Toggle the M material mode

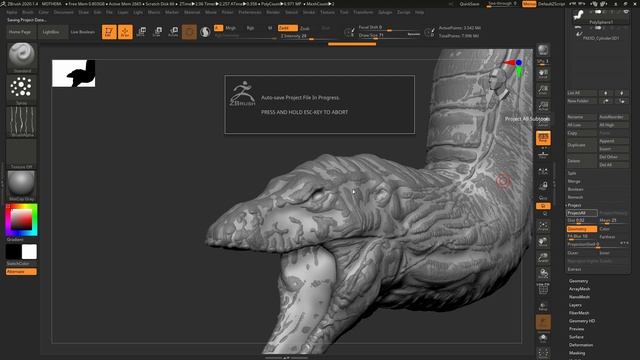click(270, 28)
